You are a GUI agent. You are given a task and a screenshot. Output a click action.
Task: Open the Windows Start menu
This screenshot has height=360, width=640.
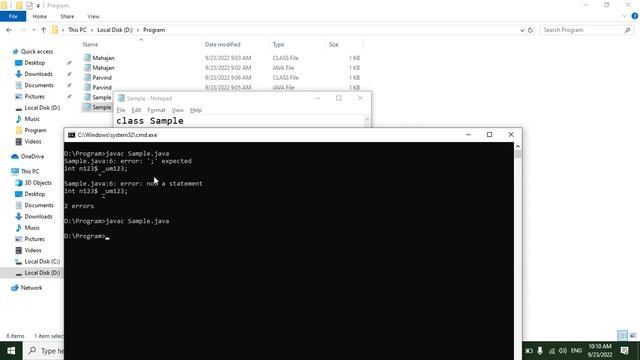[11, 351]
